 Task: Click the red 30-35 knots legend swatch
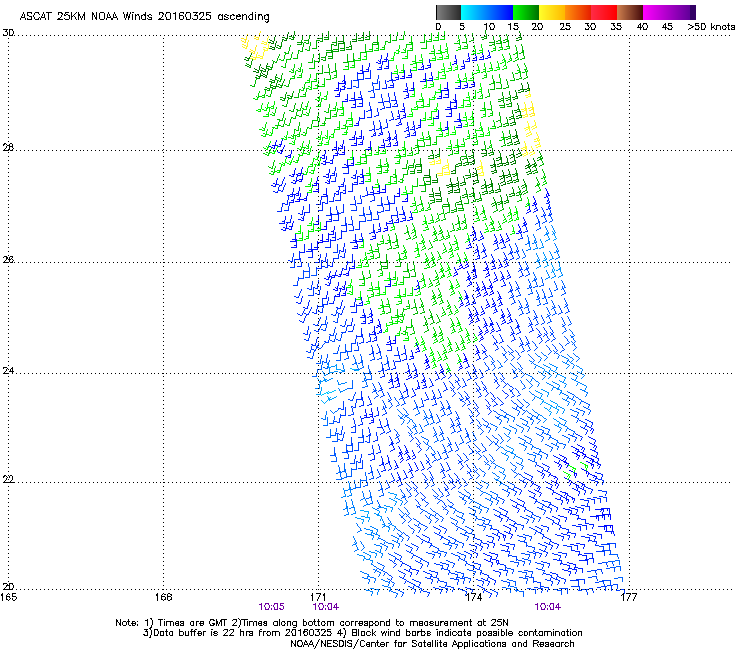pos(604,12)
